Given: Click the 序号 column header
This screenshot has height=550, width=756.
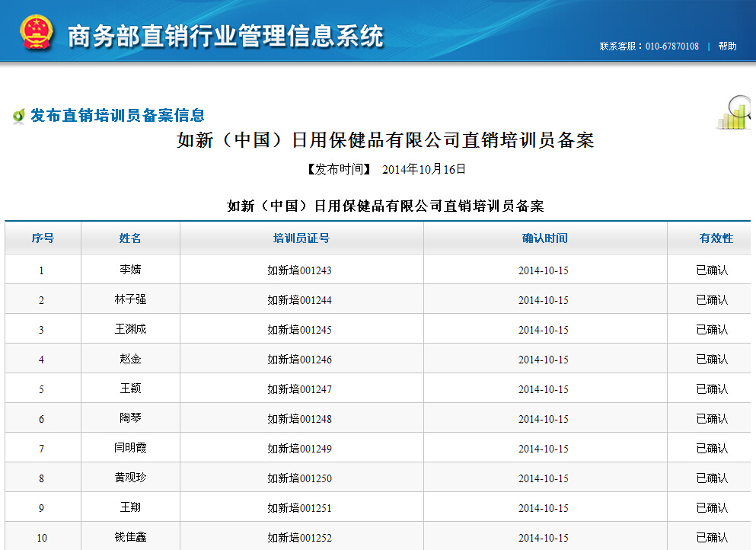Looking at the screenshot, I should point(43,238).
